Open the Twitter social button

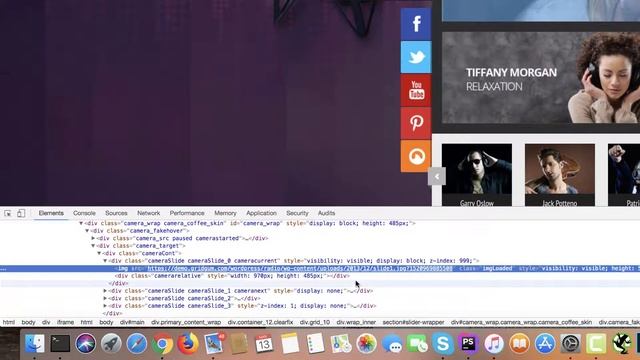tap(416, 57)
